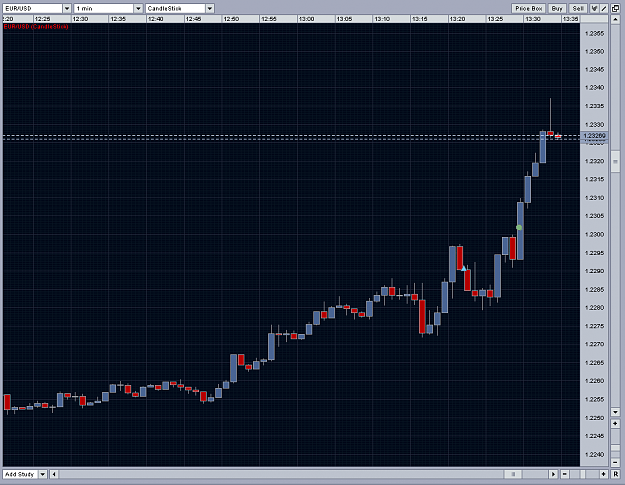
Task: Click the Sell button
Action: click(x=578, y=8)
